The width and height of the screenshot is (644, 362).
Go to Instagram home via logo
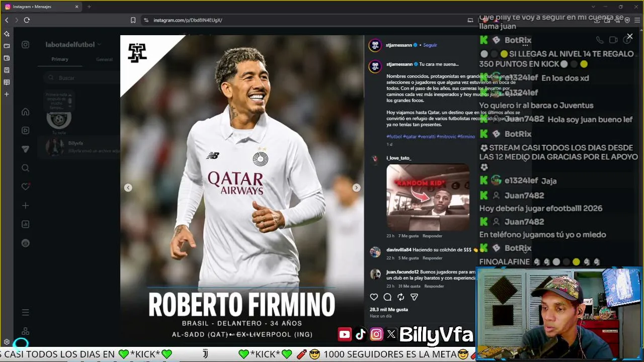(x=26, y=45)
